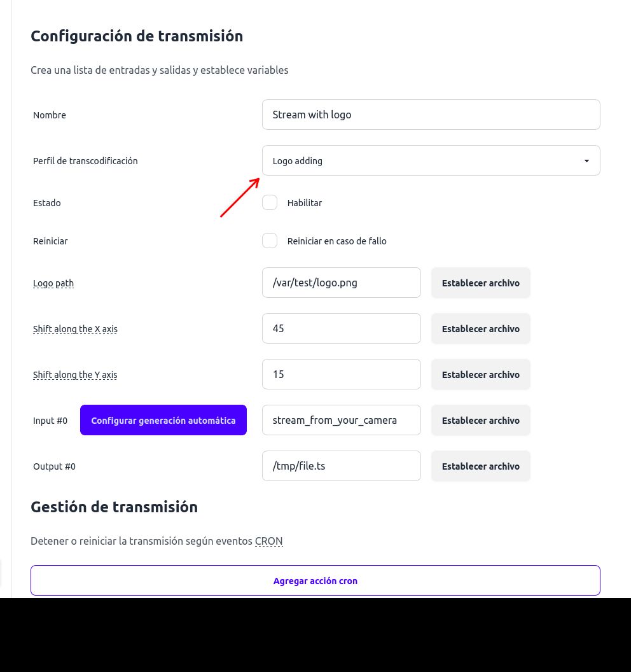The width and height of the screenshot is (631, 672).
Task: Check Reiniciar en caso de fallo
Action: (x=269, y=241)
